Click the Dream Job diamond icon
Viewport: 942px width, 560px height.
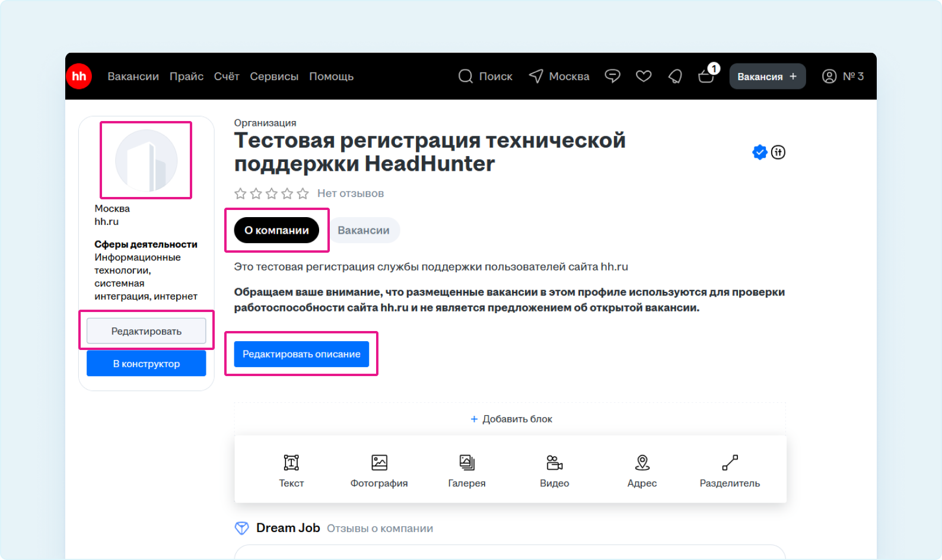(x=241, y=528)
